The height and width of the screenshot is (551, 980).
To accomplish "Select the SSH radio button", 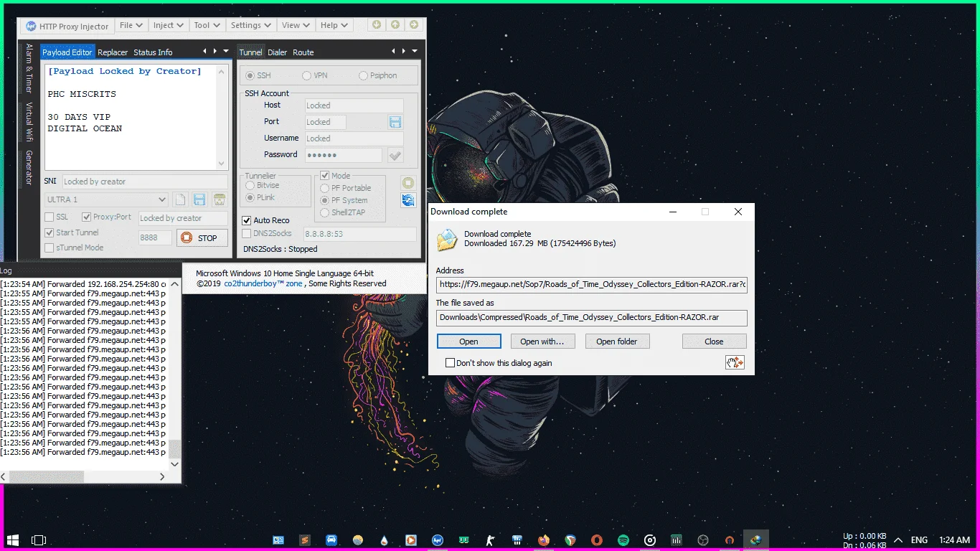I will click(x=250, y=75).
